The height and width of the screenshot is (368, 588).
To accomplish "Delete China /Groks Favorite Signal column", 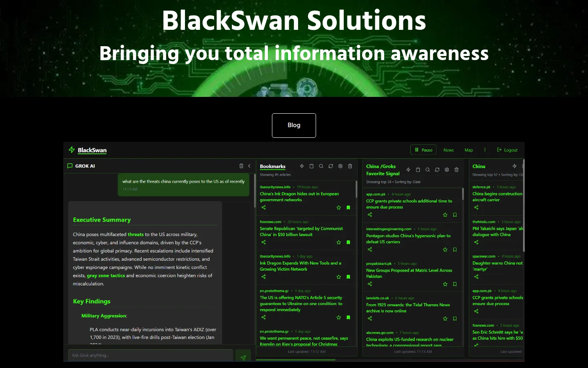I will pos(457,170).
